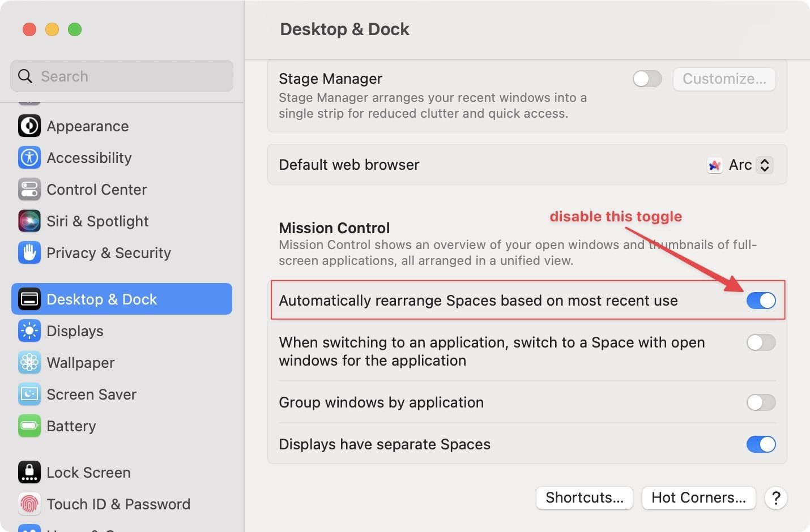Screen dimensions: 810x532
Task: Turn off Displays have separate Spaces
Action: click(761, 444)
